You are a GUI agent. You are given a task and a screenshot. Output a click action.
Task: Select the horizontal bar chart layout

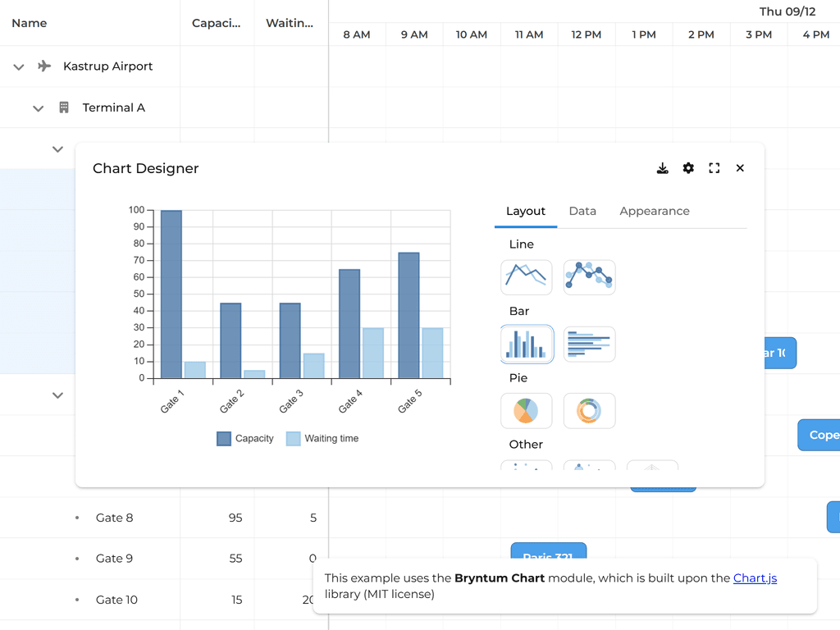click(588, 344)
